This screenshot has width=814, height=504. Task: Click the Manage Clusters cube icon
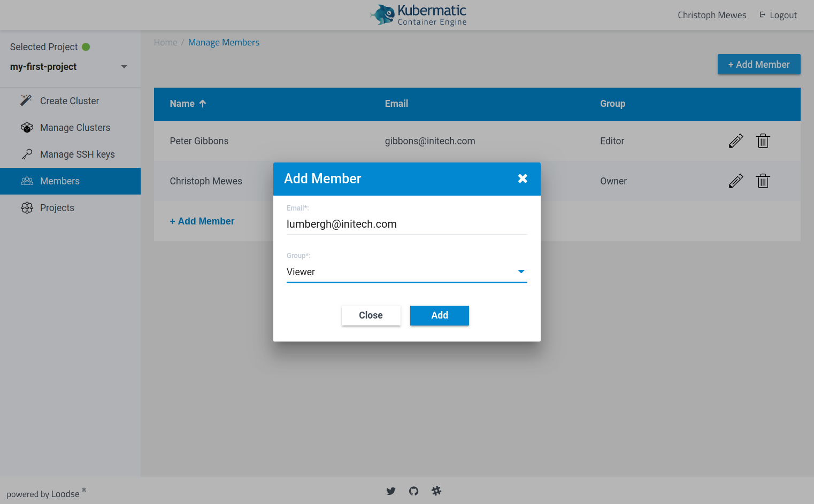coord(27,127)
